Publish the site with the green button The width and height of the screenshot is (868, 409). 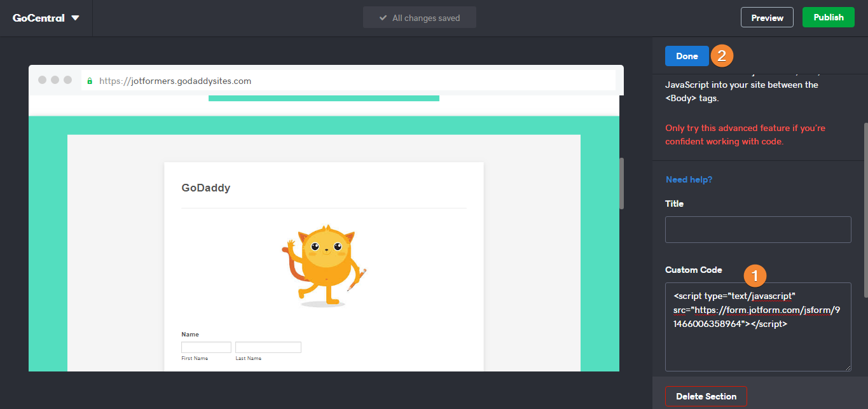tap(828, 17)
